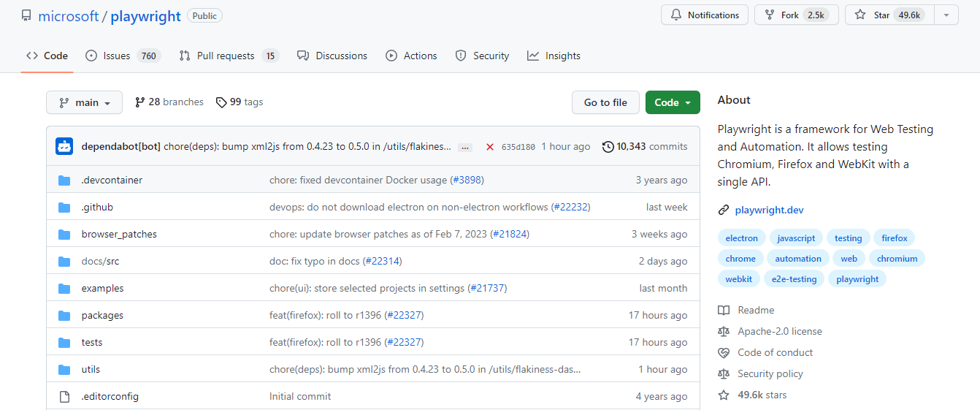Screen dimensions: 980x410
Task: Click the repository icon beside microsoft
Action: pyautogui.click(x=26, y=15)
